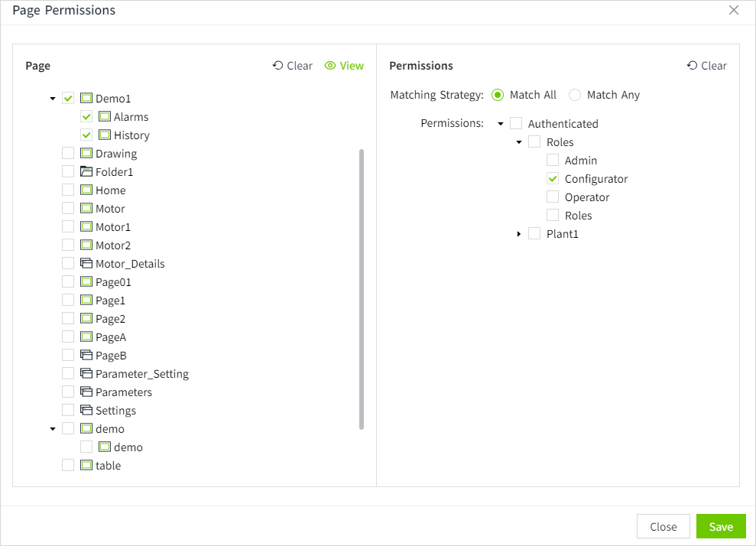
Task: Click the Settings page icon
Action: click(x=86, y=411)
